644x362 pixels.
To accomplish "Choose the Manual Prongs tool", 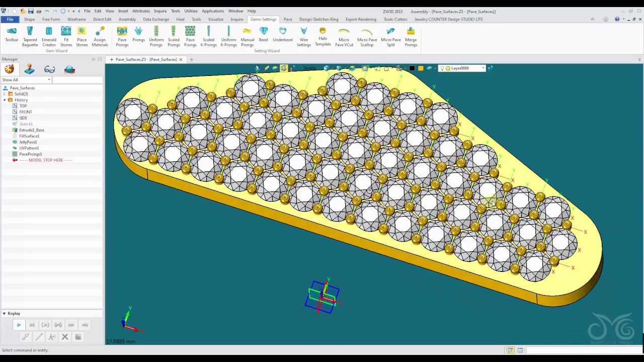I will 247,37.
